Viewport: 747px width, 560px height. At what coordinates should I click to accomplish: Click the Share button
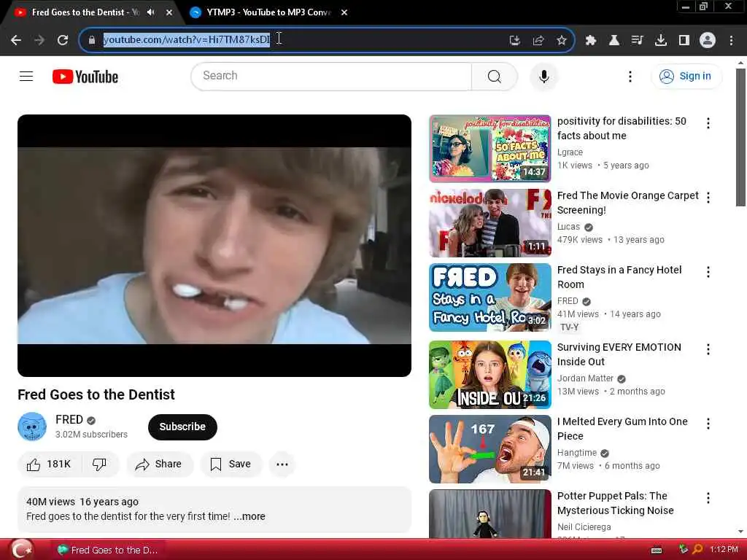coord(159,464)
